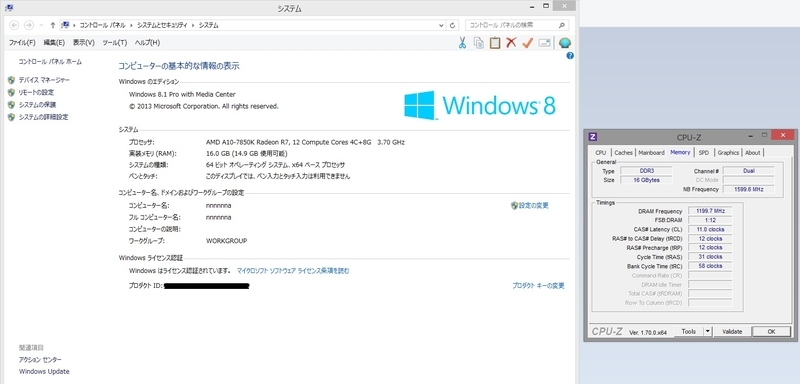Open the 編集(E) menu
The height and width of the screenshot is (384, 800).
pyautogui.click(x=54, y=43)
